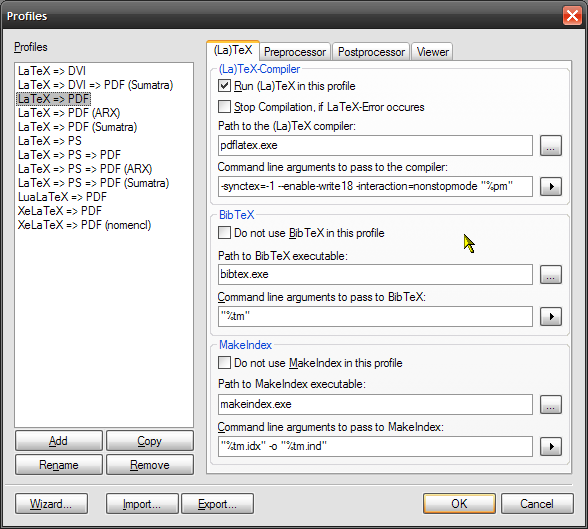The image size is (588, 529).
Task: Select profile LaTeX => PDF (ARX)
Action: click(x=69, y=113)
